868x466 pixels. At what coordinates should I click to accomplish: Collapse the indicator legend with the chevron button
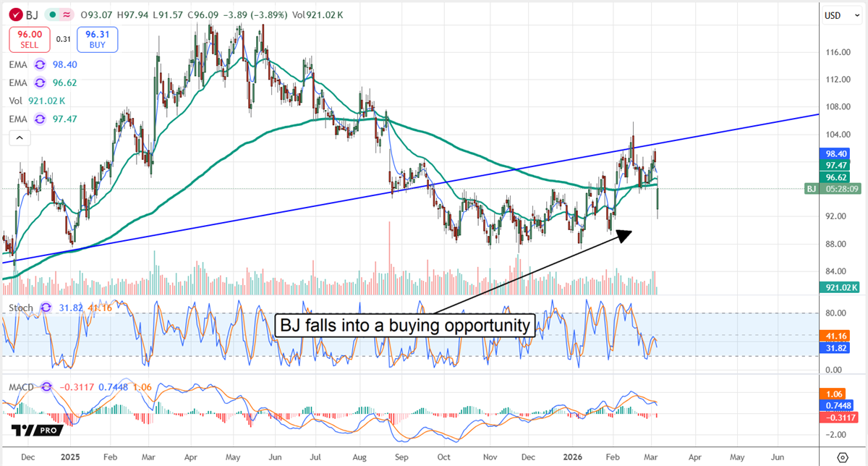point(19,136)
